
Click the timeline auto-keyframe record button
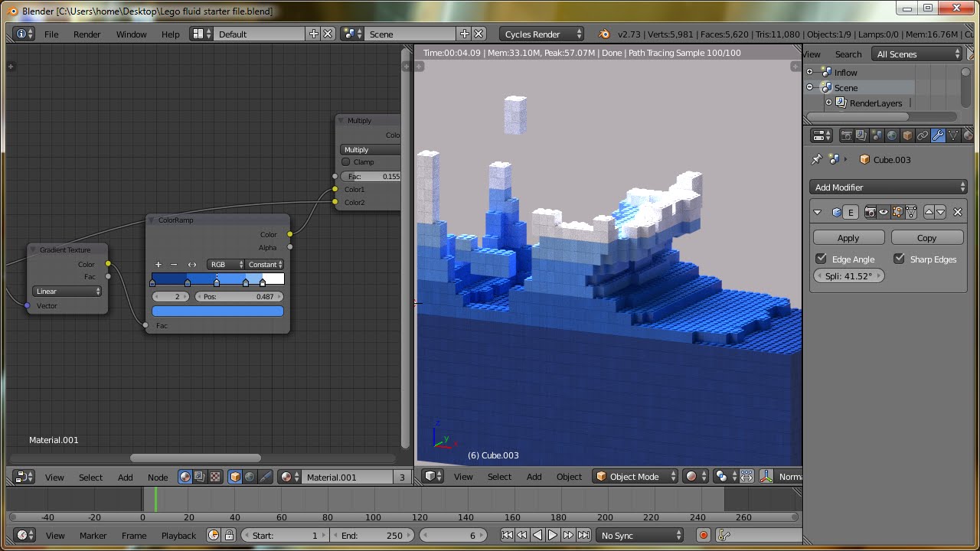coord(704,535)
